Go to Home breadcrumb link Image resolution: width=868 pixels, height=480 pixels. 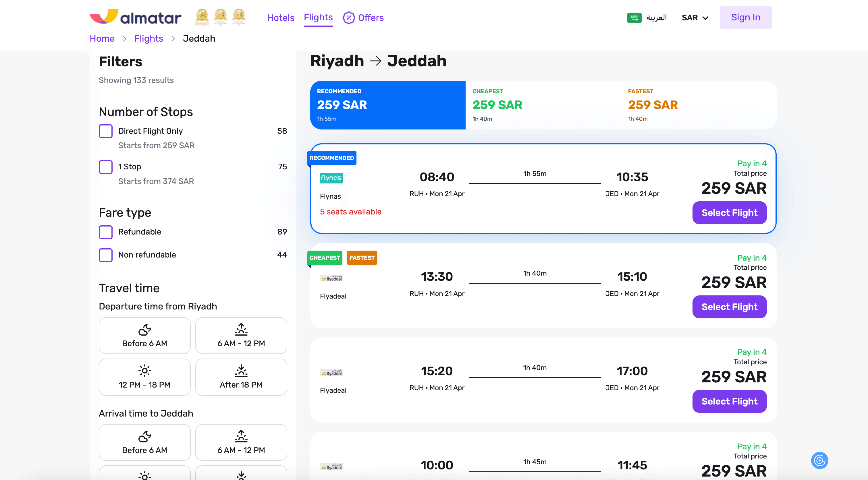(102, 38)
